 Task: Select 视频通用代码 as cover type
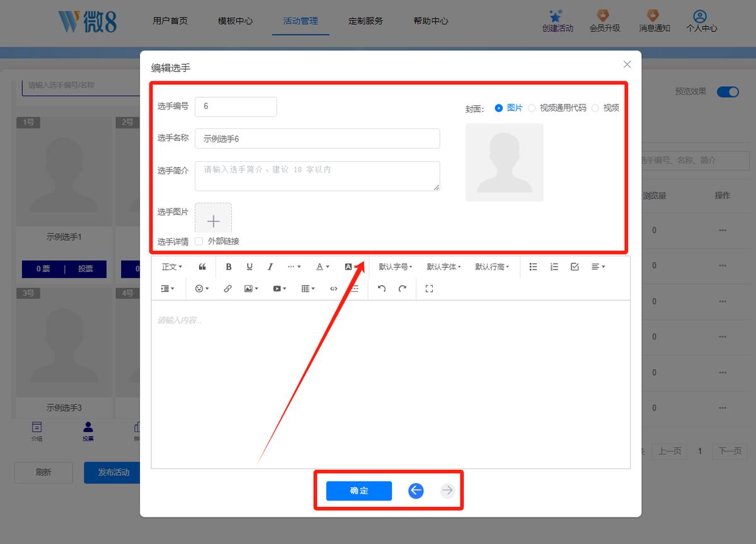coord(532,108)
